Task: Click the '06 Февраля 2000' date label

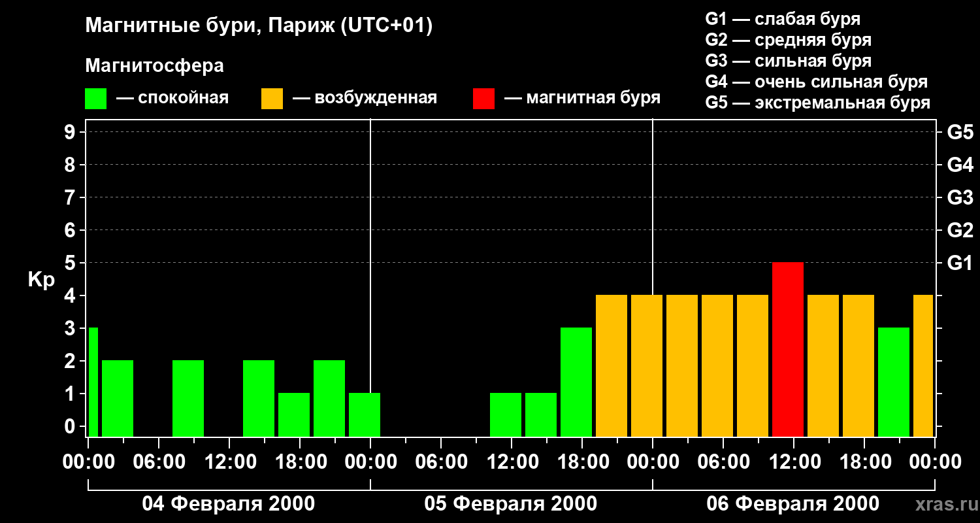Action: (793, 504)
